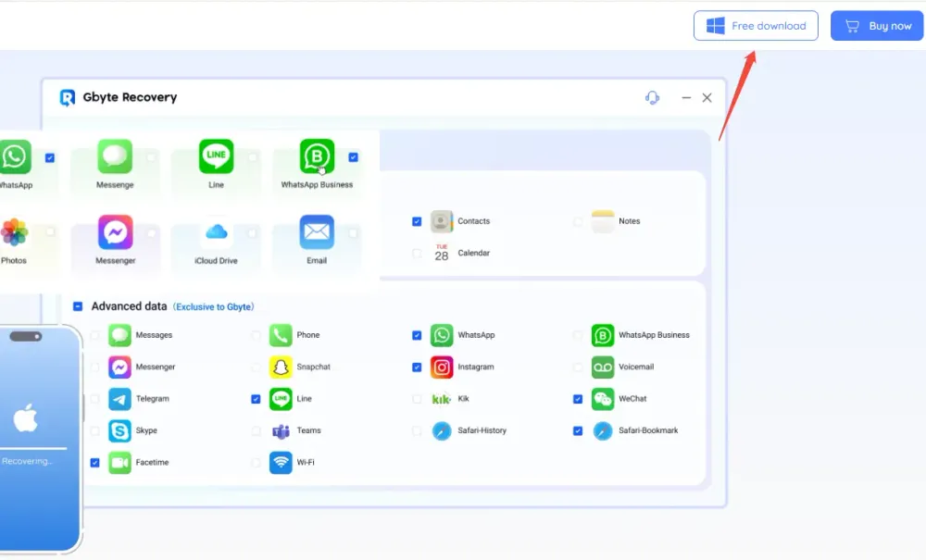The height and width of the screenshot is (560, 926).
Task: Check the Email tile checkbox
Action: pyautogui.click(x=353, y=232)
